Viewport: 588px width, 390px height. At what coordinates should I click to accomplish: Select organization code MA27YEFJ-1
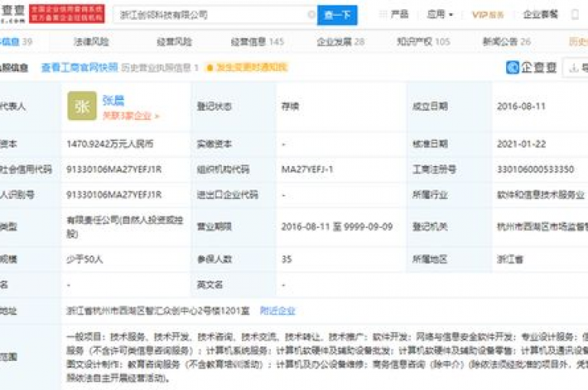click(307, 169)
